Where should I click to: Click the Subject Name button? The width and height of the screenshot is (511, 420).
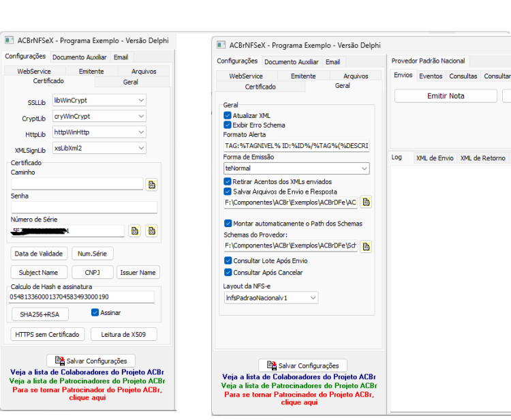[x=39, y=272]
